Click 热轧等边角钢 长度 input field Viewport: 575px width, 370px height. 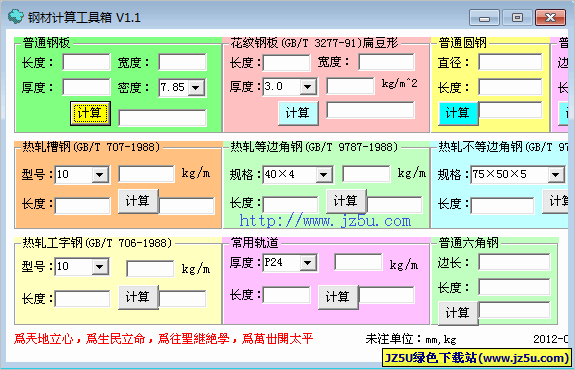click(x=290, y=205)
